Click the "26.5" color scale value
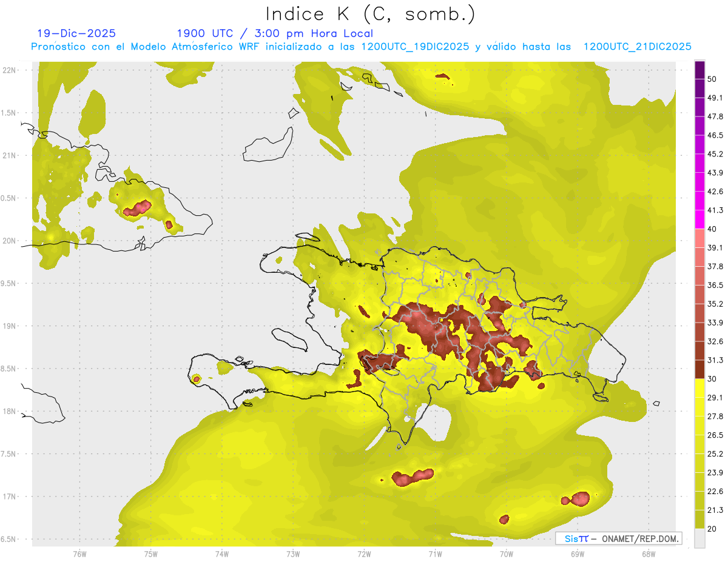This screenshot has width=728, height=562. (x=715, y=435)
